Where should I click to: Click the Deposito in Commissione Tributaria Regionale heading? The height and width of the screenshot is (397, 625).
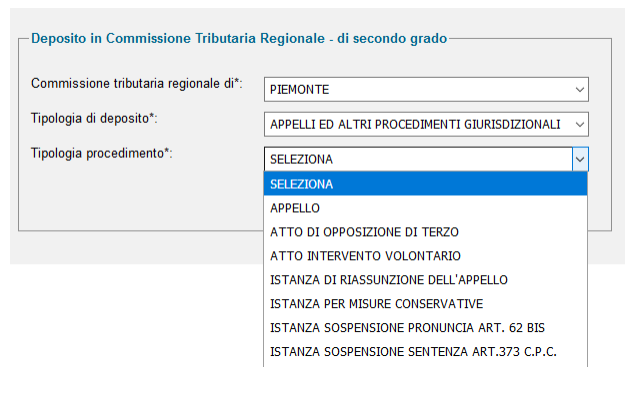[239, 39]
